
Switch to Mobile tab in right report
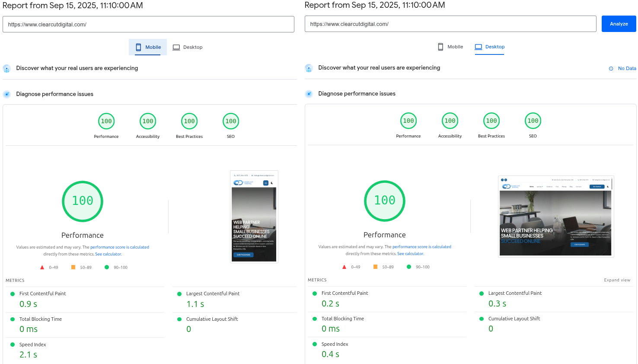click(x=450, y=47)
